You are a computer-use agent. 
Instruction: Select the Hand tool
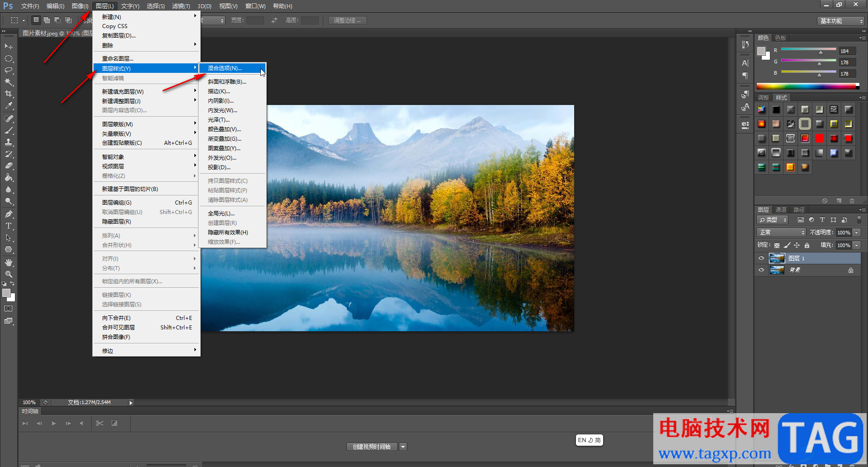pyautogui.click(x=9, y=262)
